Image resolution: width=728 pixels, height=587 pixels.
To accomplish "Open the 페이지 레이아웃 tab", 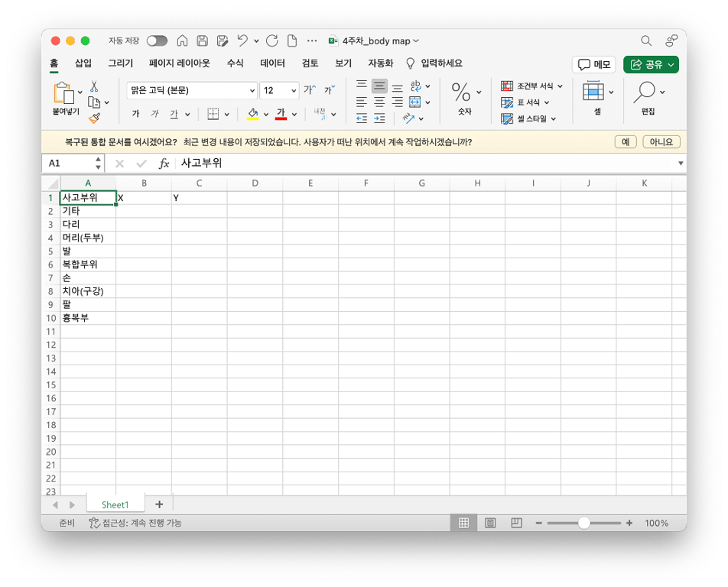I will [179, 63].
